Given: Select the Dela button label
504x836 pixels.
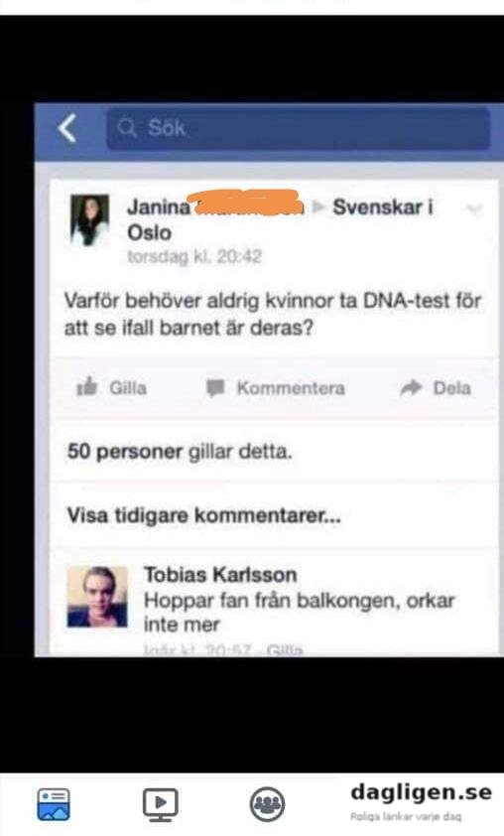Looking at the screenshot, I should 451,387.
